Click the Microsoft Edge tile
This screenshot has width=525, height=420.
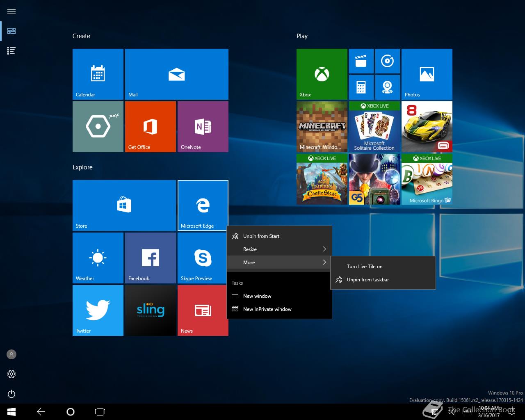(x=203, y=205)
